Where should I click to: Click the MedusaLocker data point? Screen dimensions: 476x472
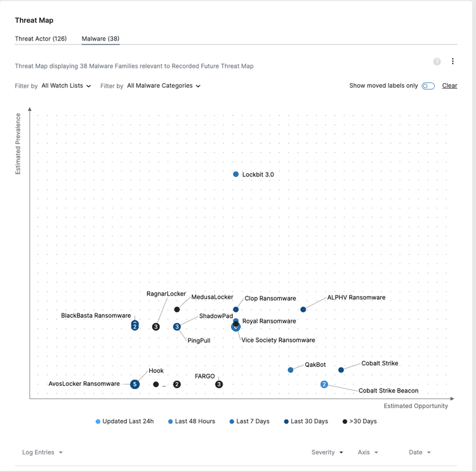177,310
